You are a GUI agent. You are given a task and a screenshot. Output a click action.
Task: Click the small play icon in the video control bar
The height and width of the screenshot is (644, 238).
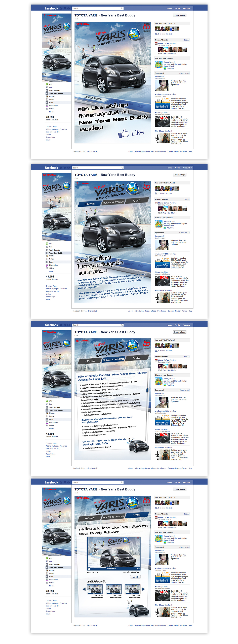(89, 568)
